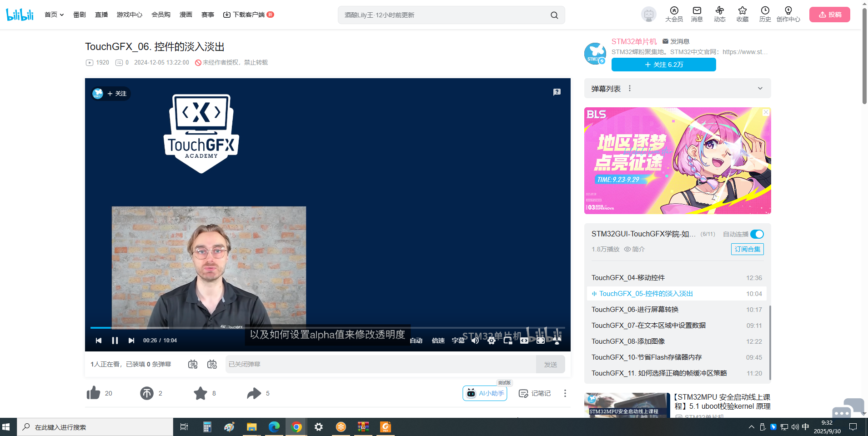Click the thumbs-up like icon
Viewport: 868px width, 436px height.
[94, 393]
